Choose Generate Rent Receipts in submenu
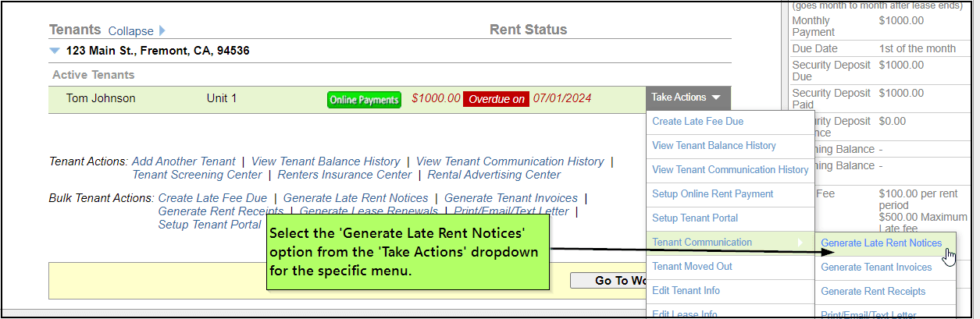The height and width of the screenshot is (319, 980). click(873, 292)
